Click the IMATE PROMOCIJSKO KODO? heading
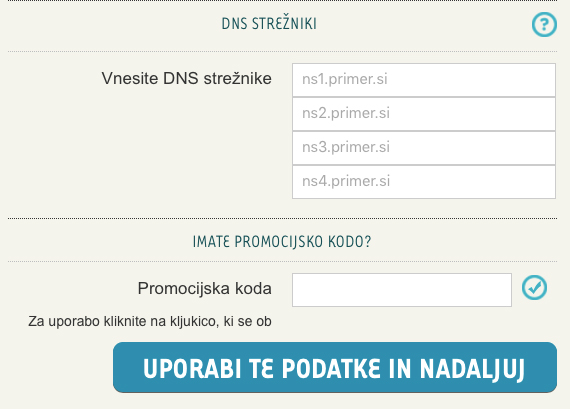This screenshot has height=412, width=572. pos(282,242)
